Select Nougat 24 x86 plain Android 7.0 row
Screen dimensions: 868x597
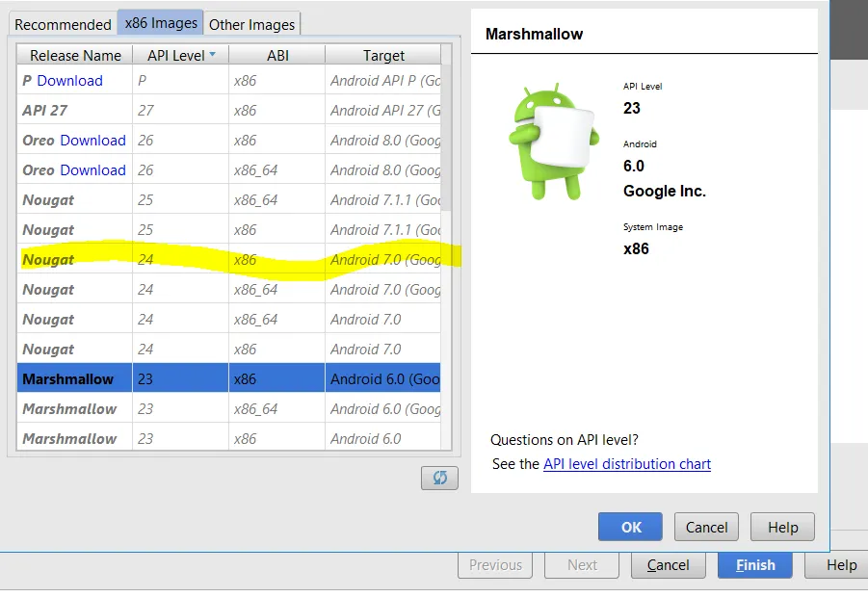[x=229, y=350]
